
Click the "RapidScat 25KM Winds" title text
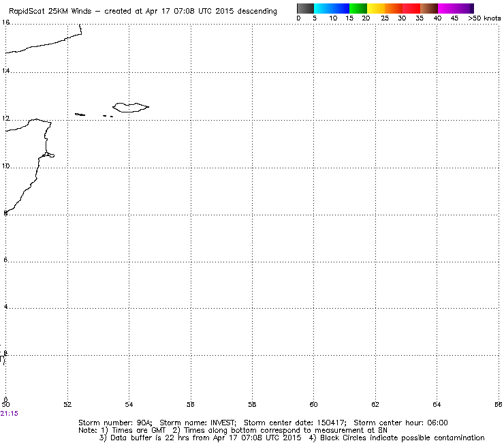[50, 12]
